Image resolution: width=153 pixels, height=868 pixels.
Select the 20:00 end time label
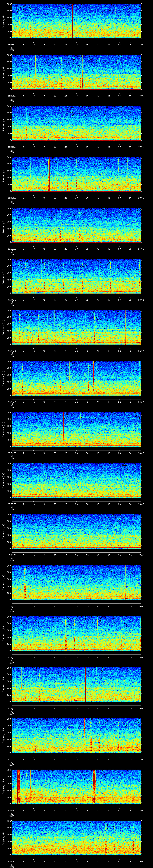click(141, 197)
